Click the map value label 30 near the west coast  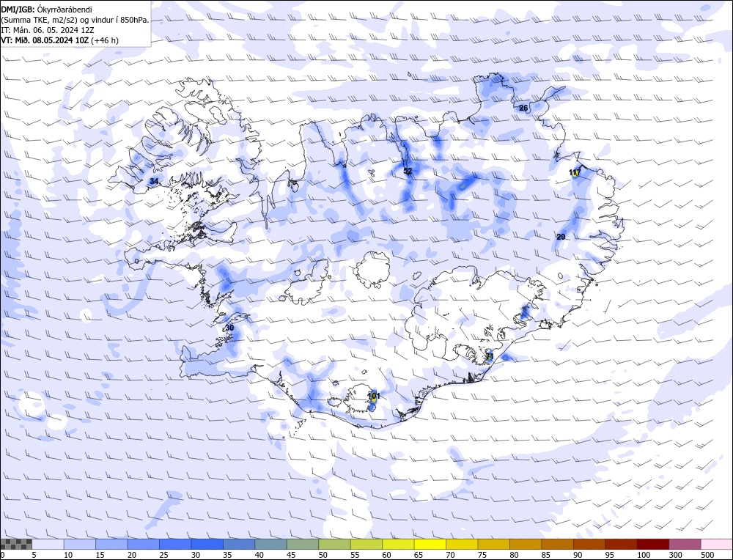coord(229,328)
